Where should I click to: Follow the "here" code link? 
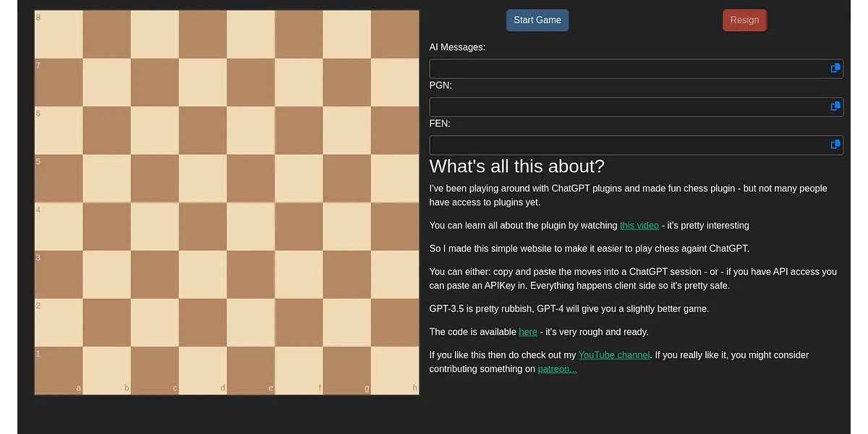pyautogui.click(x=528, y=332)
